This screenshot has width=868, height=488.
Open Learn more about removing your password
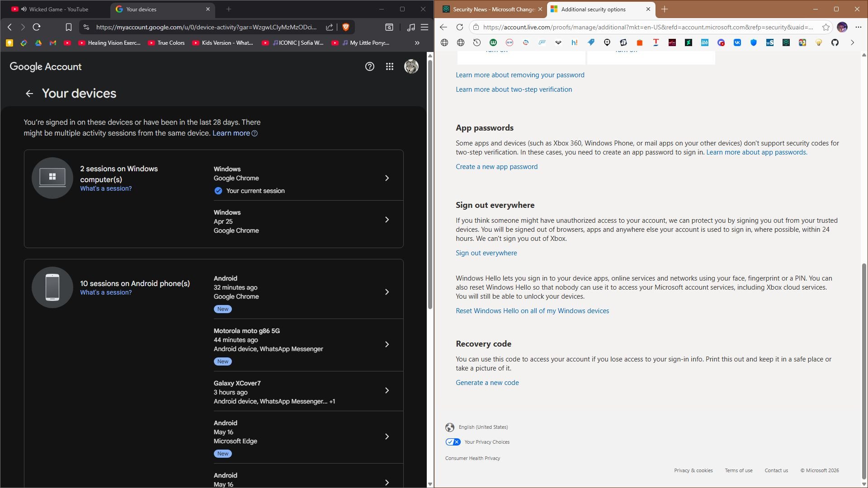click(520, 75)
